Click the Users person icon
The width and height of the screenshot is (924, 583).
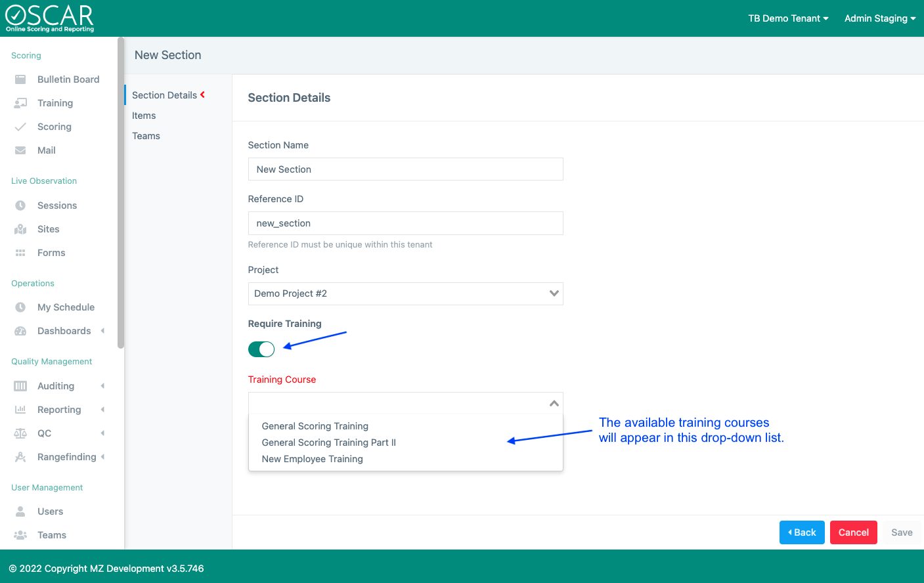(x=20, y=511)
